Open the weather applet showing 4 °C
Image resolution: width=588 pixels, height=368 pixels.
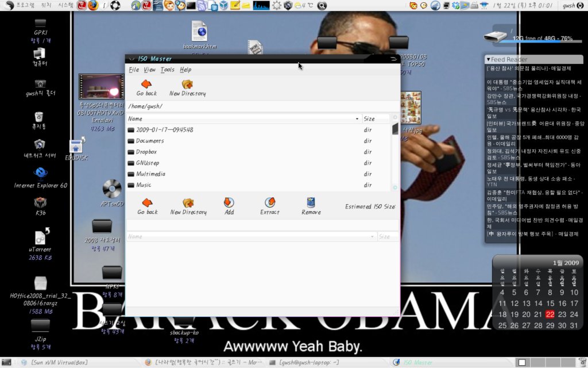(x=303, y=6)
